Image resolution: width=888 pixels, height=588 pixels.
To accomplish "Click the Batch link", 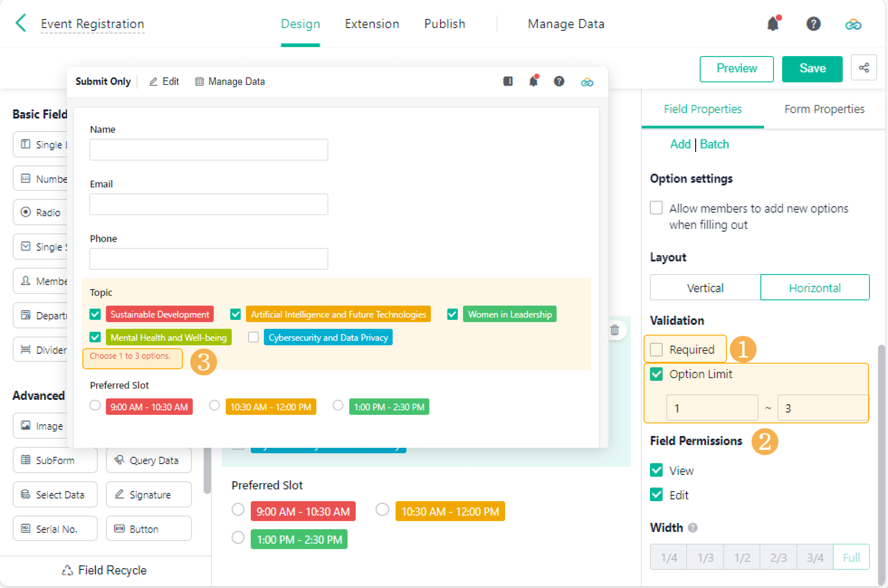I will pos(714,144).
